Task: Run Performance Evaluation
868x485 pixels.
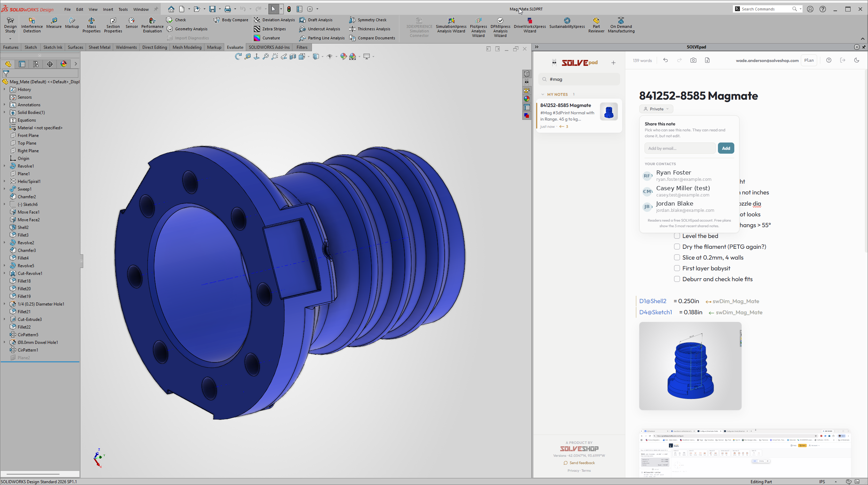Action: (x=152, y=25)
